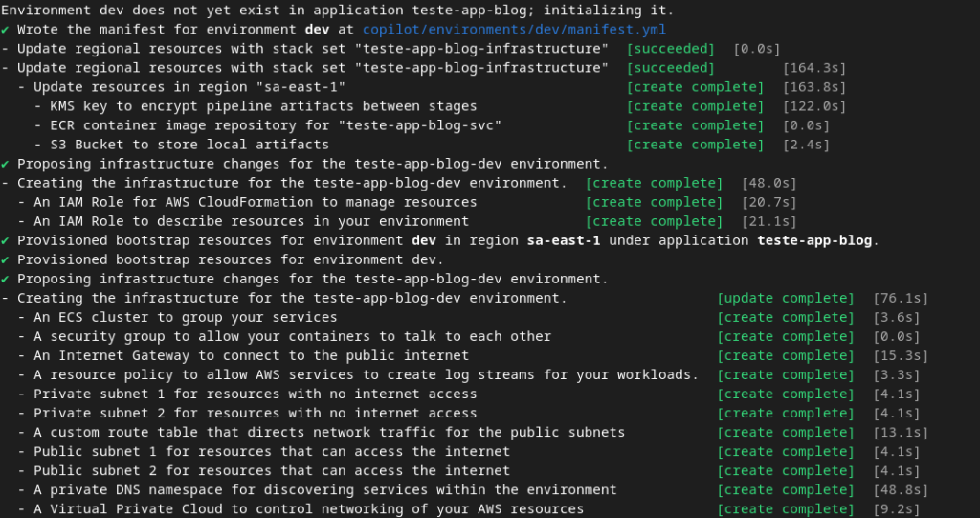980x518 pixels.
Task: Click the bold "teste-app-blog" application name
Action: 813,240
